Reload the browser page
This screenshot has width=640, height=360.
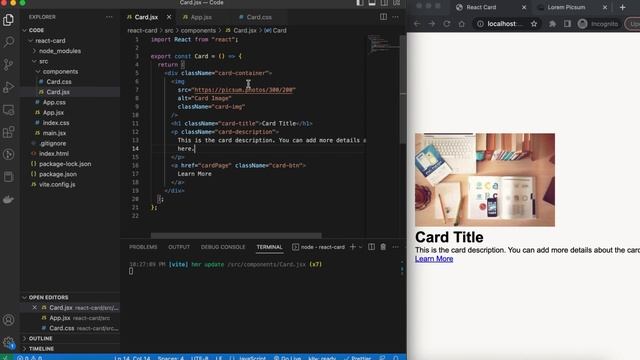pos(447,24)
